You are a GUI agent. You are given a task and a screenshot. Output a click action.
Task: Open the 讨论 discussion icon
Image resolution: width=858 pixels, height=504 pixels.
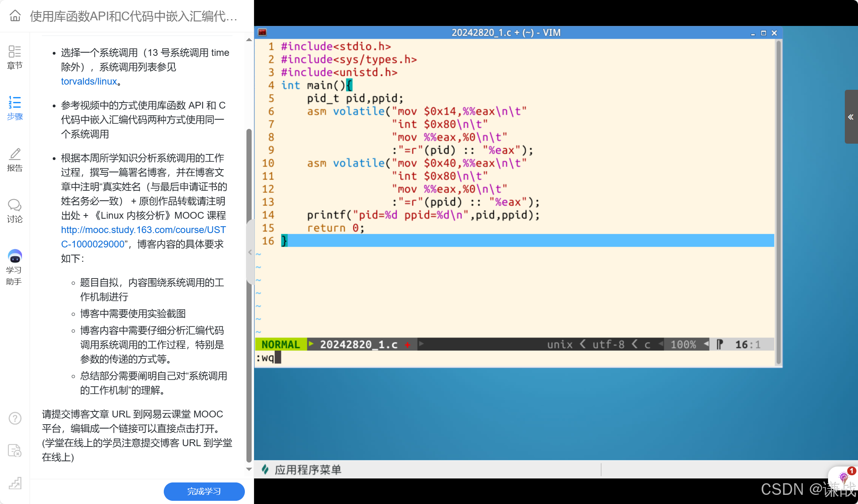pos(15,210)
